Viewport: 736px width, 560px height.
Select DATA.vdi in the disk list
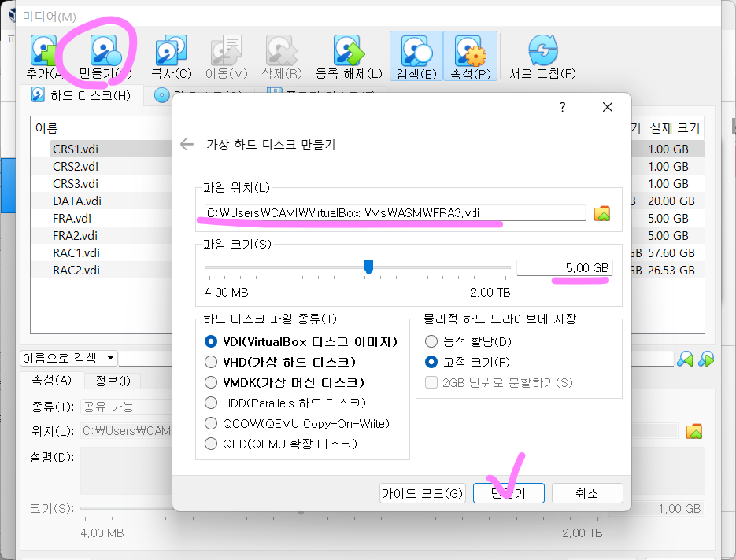77,201
